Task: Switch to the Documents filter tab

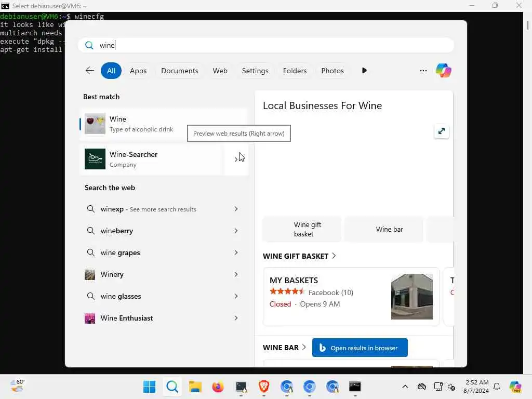Action: [179, 71]
